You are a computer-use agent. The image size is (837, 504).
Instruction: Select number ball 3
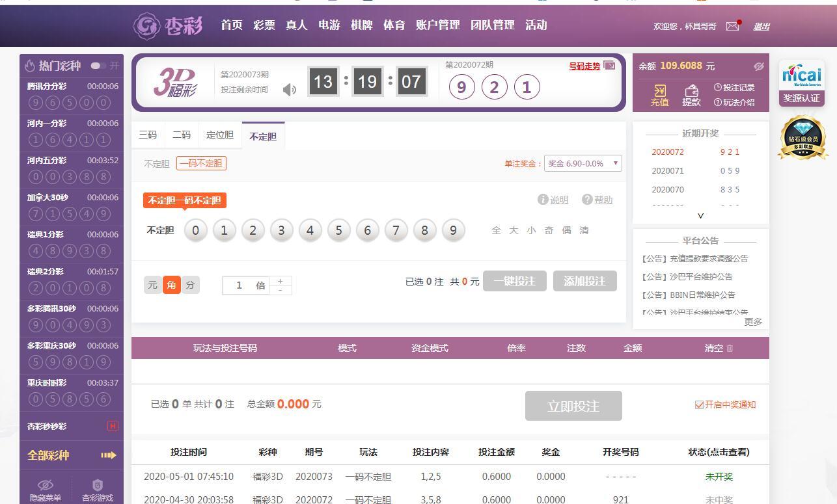click(x=282, y=230)
